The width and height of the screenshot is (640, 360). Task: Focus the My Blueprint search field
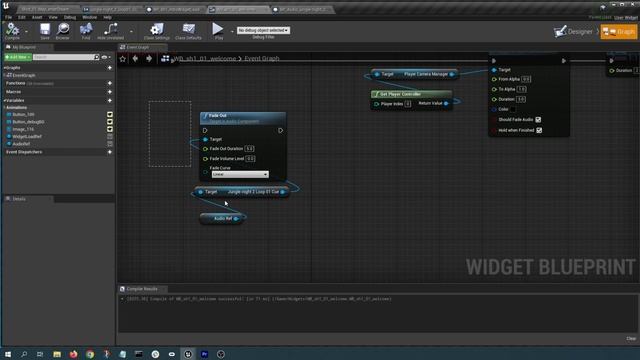(64, 57)
